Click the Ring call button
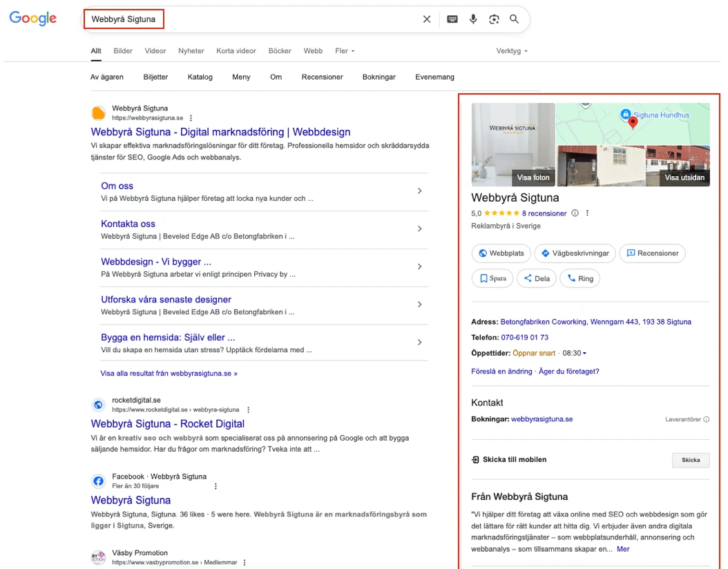This screenshot has height=569, width=728. 580,278
